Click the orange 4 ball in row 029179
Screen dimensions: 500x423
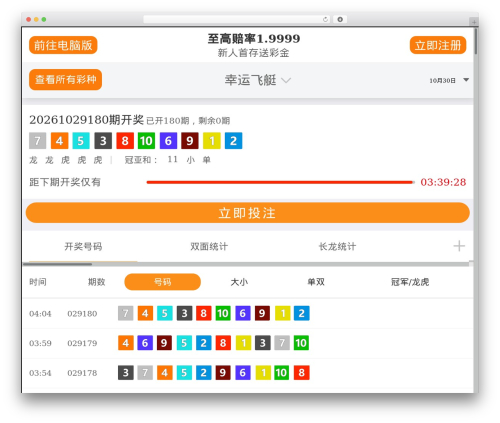126,343
